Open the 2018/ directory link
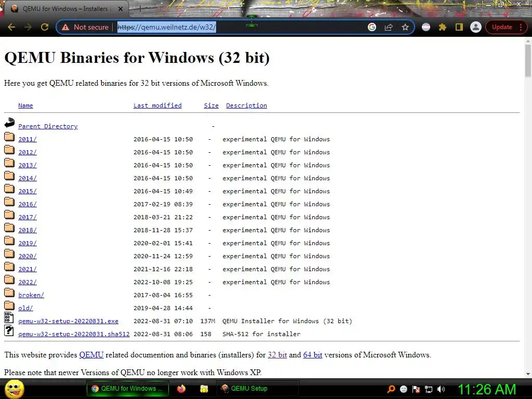 click(x=28, y=230)
